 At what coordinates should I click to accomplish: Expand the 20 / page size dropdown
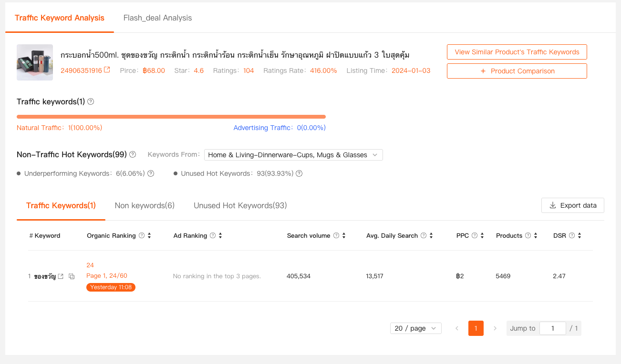coord(415,328)
